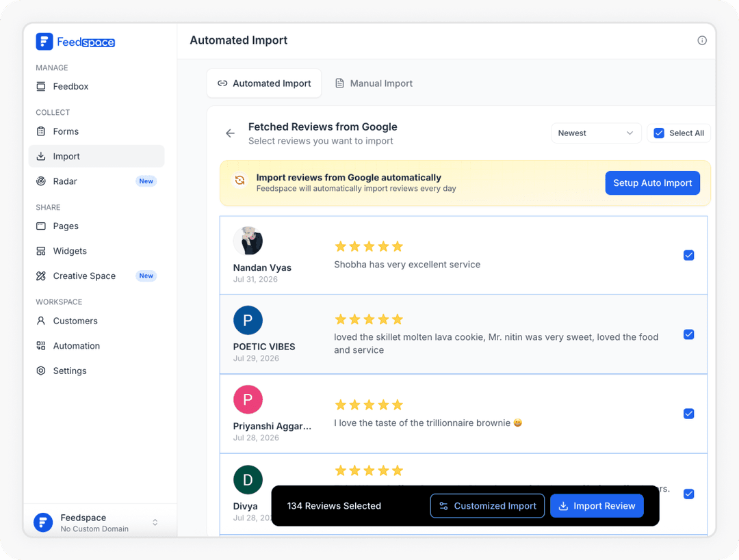Click the star rating on POETIC VIBES review
Image resolution: width=739 pixels, height=560 pixels.
(369, 319)
